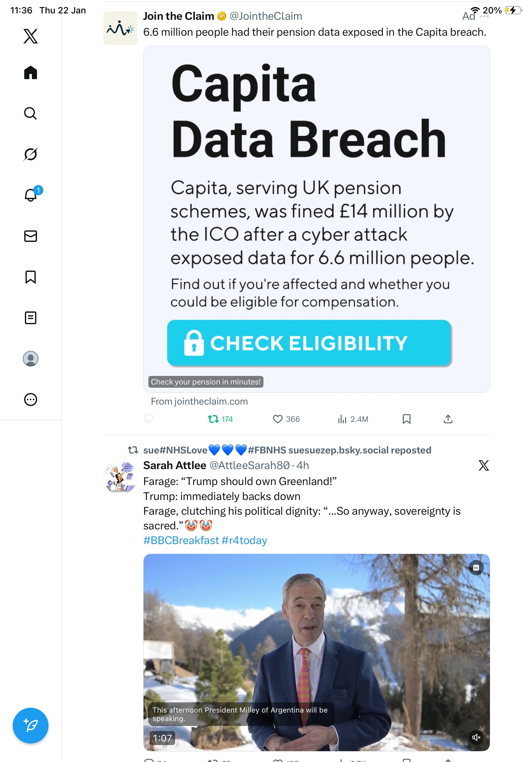Open Bookmarks in the left sidebar
532x762 pixels.
coord(31,277)
